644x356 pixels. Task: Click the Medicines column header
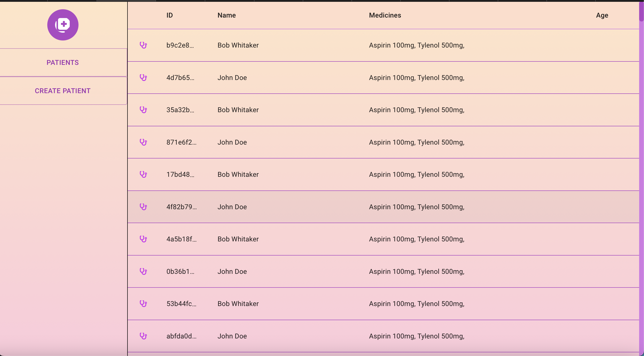[385, 15]
